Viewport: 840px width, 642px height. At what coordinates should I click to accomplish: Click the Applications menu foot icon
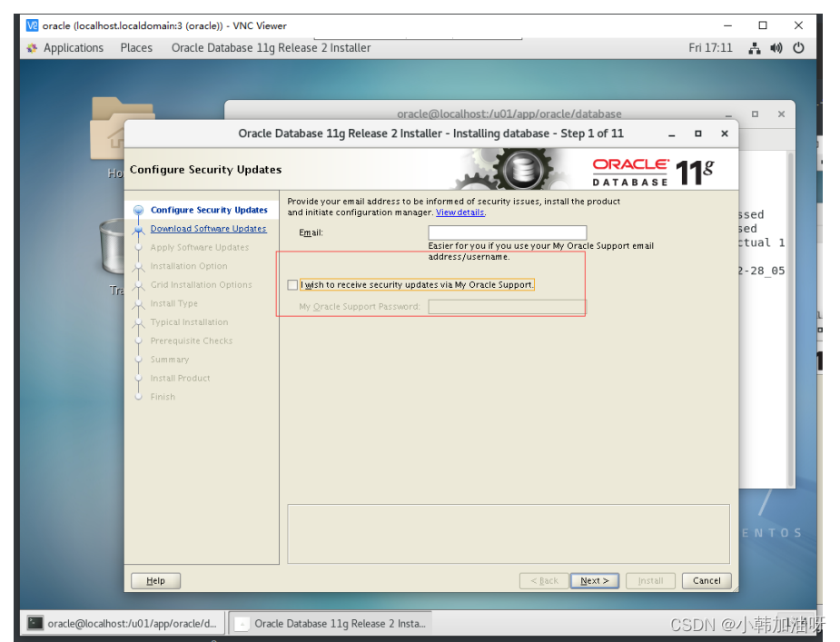coord(32,48)
